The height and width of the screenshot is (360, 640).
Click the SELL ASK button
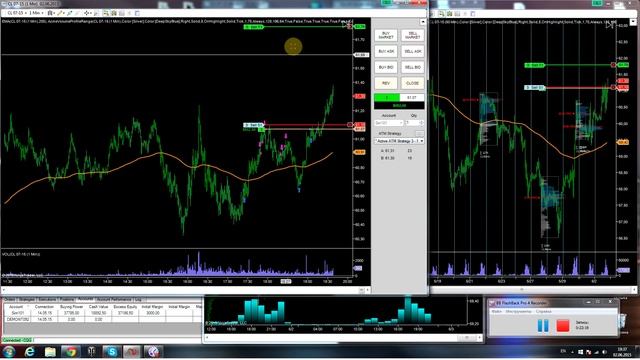pos(412,51)
